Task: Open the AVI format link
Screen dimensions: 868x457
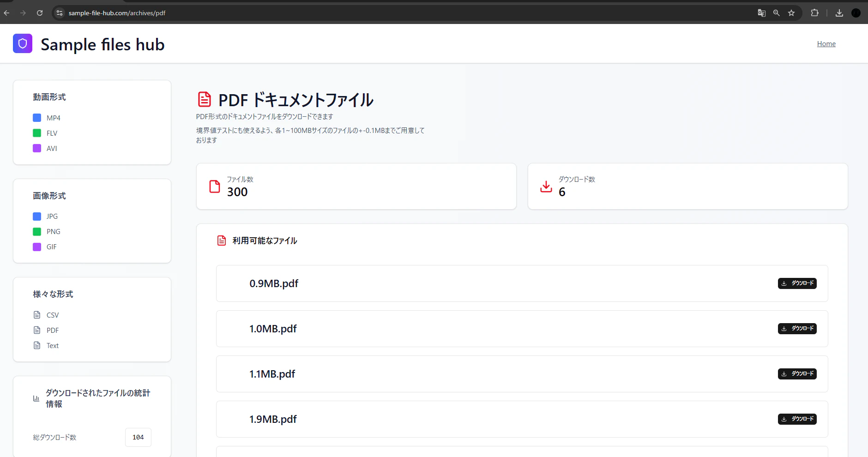Action: click(52, 148)
